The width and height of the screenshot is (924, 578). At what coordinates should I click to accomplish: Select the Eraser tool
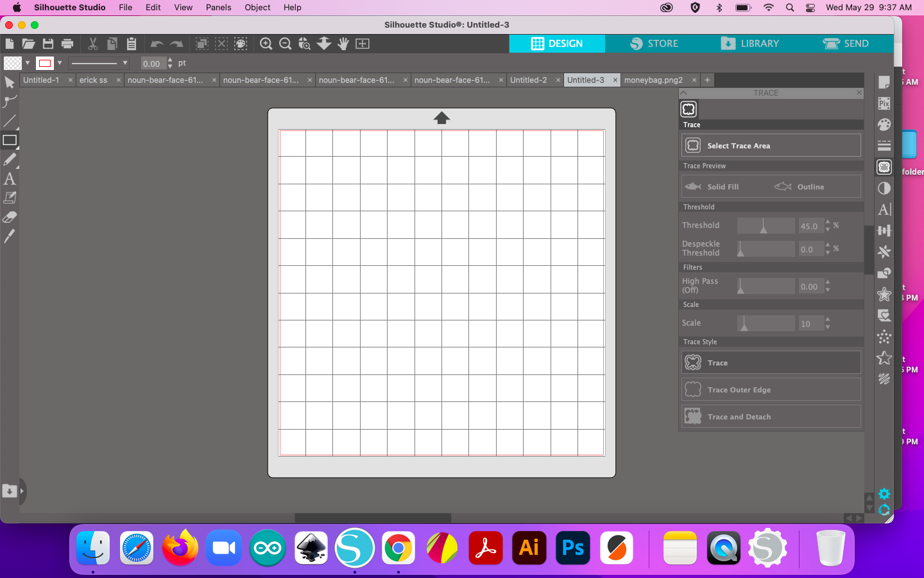coord(10,217)
